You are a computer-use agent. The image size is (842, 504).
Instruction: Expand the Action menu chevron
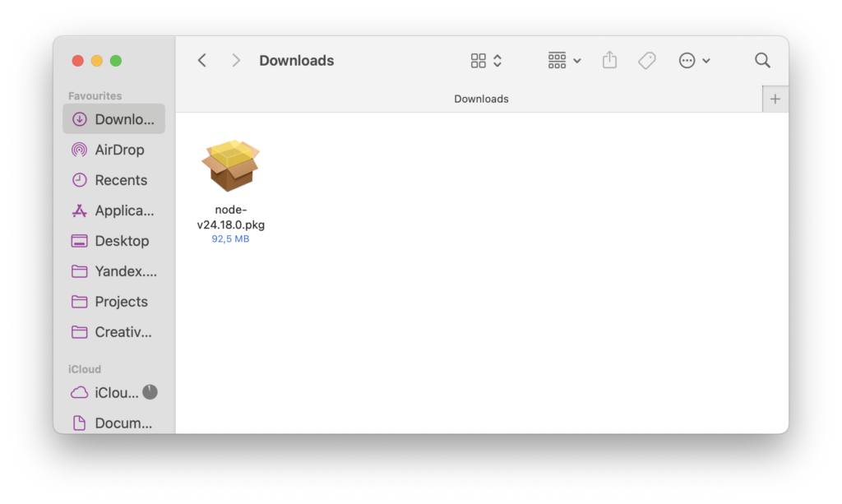click(706, 61)
